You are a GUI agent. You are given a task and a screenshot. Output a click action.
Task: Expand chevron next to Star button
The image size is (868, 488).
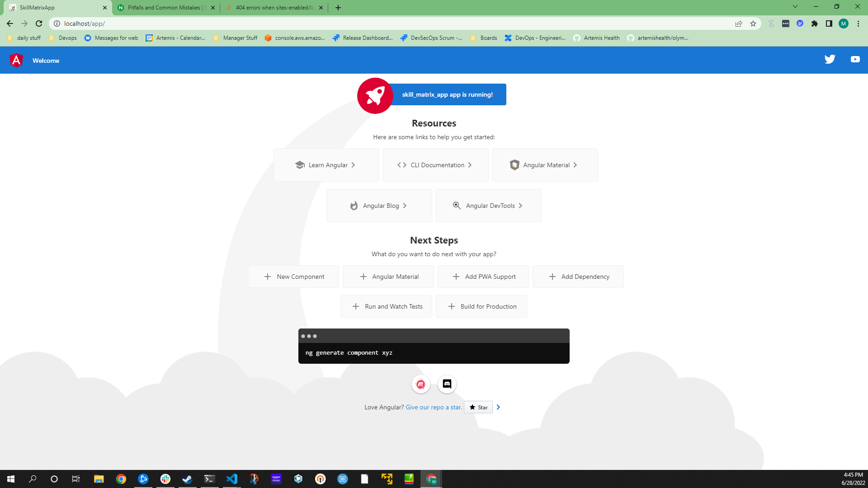coord(498,407)
